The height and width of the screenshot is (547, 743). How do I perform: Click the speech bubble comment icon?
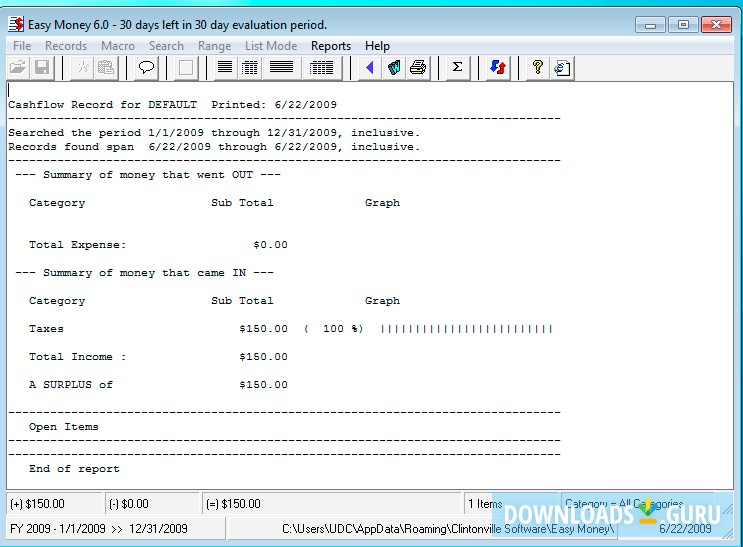point(146,67)
